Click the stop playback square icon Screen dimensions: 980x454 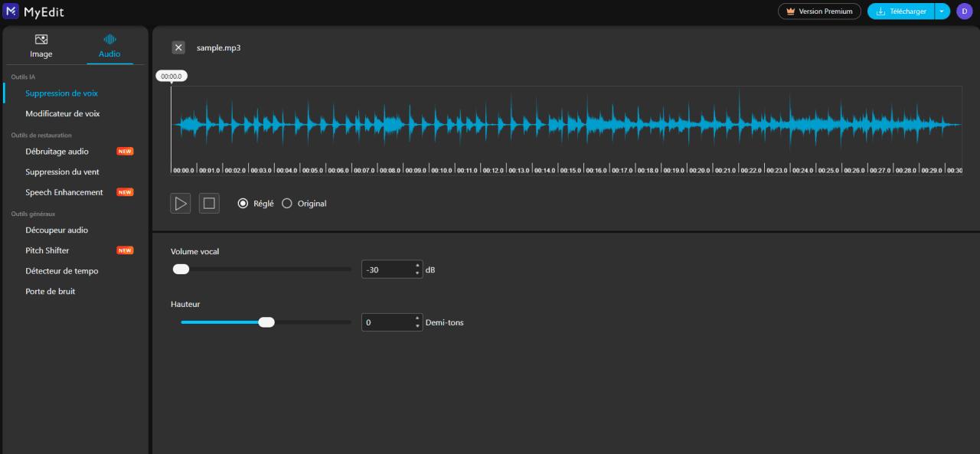click(x=209, y=203)
